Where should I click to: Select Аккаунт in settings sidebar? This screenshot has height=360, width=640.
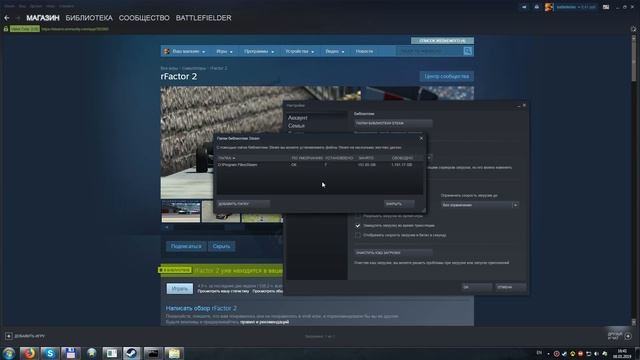[298, 118]
